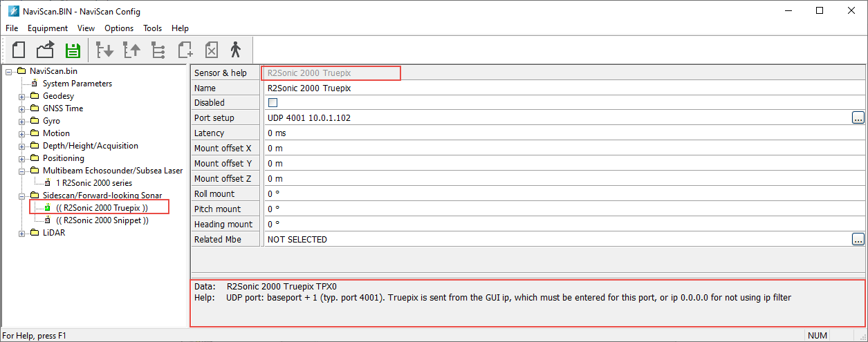Select 1 R2Sonic 2000 series tree item

(x=94, y=183)
